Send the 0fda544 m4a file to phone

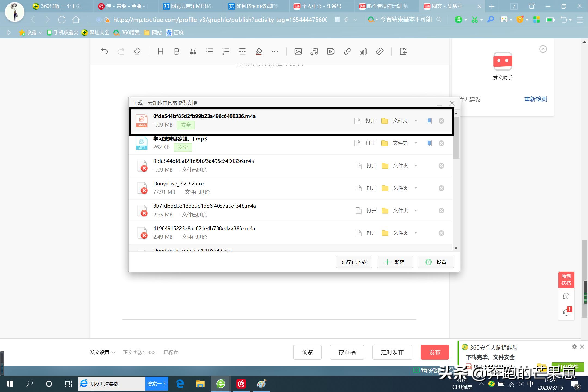(x=429, y=121)
